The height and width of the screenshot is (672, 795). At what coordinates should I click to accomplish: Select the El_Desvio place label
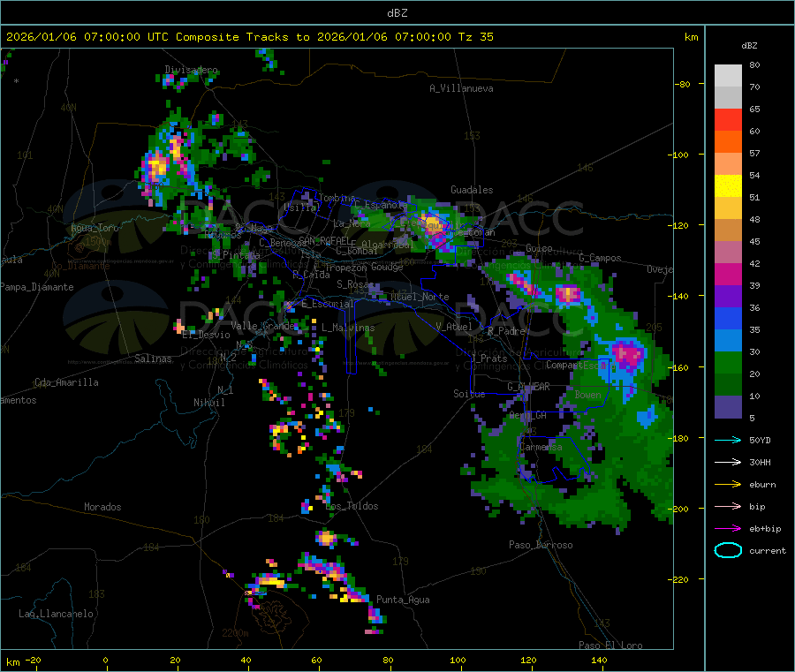point(207,335)
